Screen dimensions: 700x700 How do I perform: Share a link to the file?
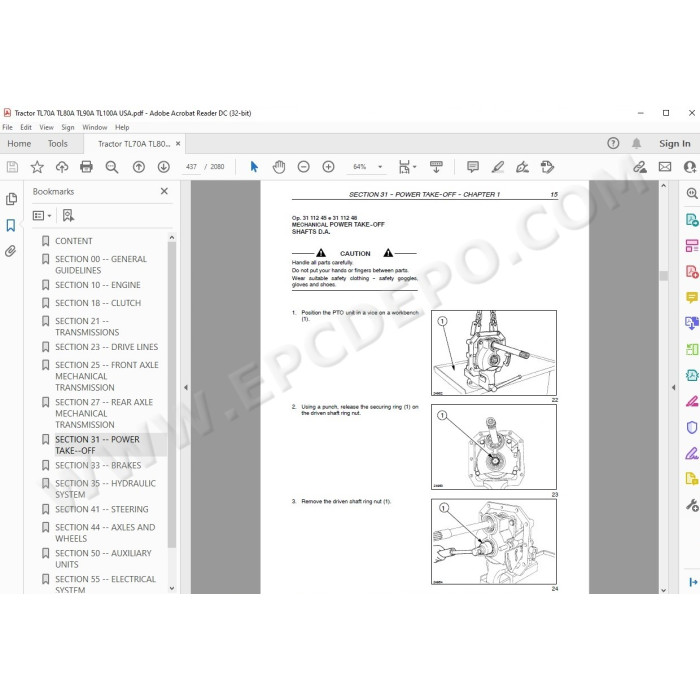(640, 167)
